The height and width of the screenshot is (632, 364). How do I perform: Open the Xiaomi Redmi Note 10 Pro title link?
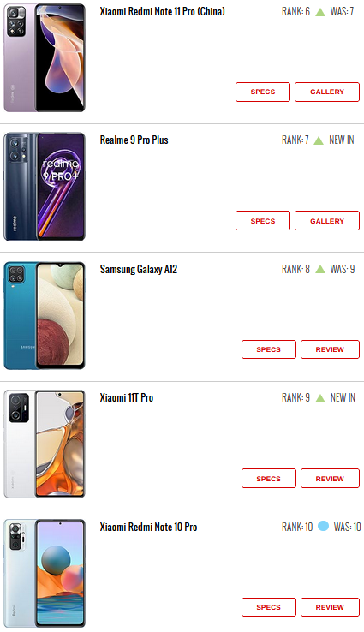tap(148, 527)
